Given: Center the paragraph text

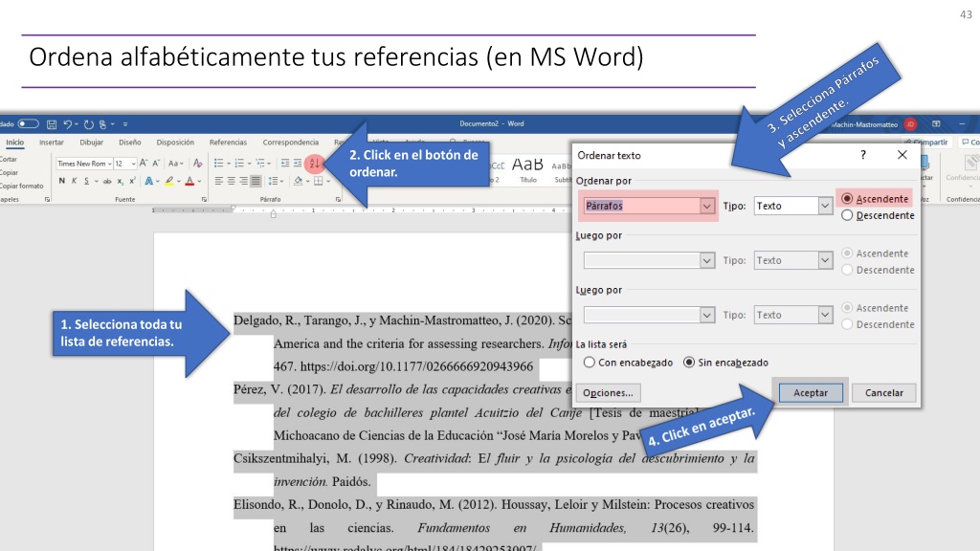Looking at the screenshot, I should 232,181.
